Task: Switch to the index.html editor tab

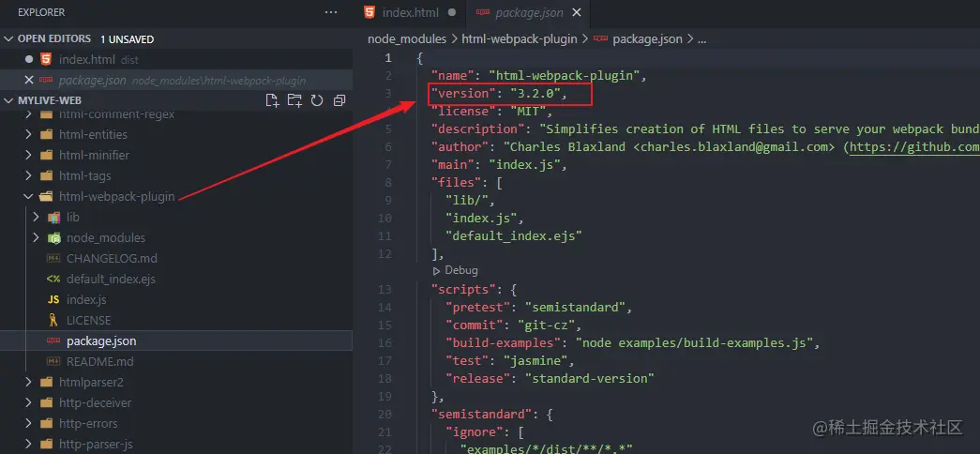Action: (x=410, y=12)
